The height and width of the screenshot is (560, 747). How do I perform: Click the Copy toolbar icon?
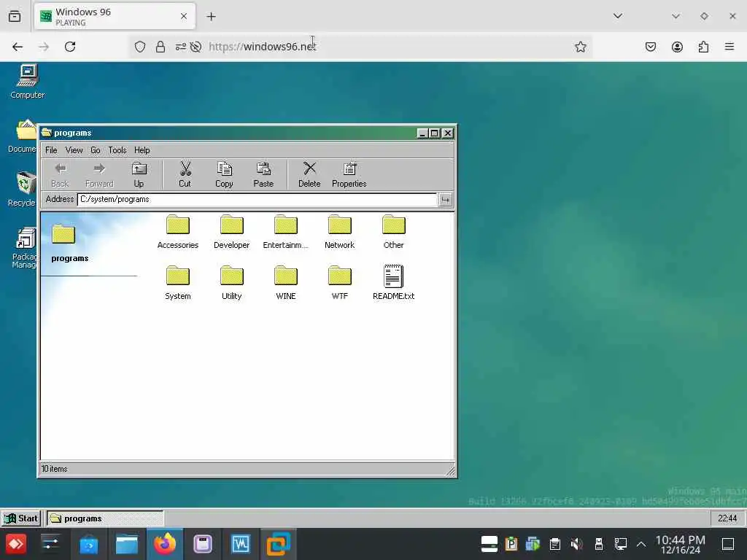click(224, 175)
